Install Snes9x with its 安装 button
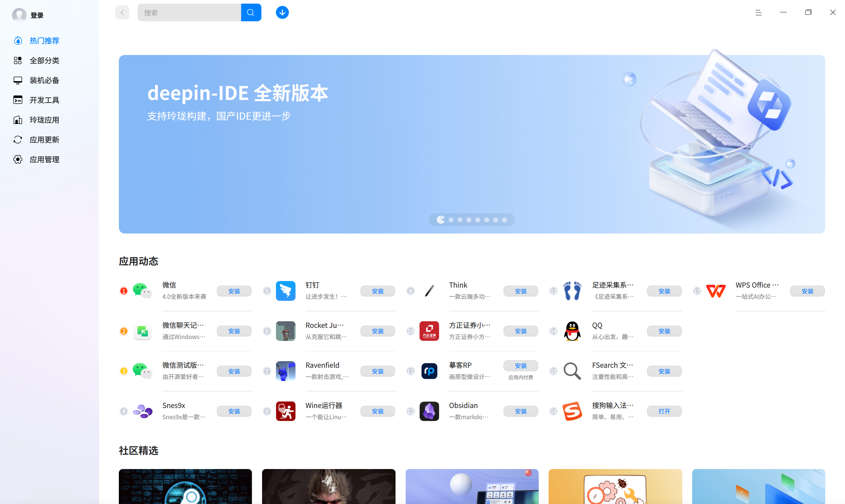Screen dimensions: 845x504 pos(234,411)
